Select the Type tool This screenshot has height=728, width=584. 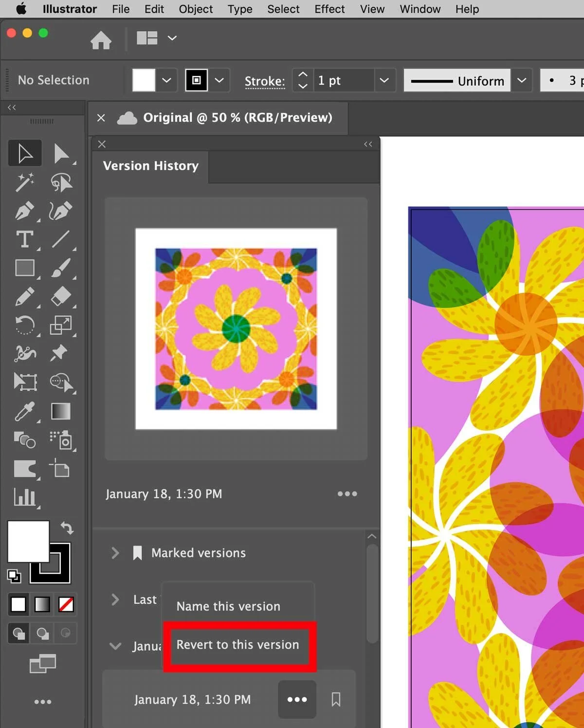(24, 239)
